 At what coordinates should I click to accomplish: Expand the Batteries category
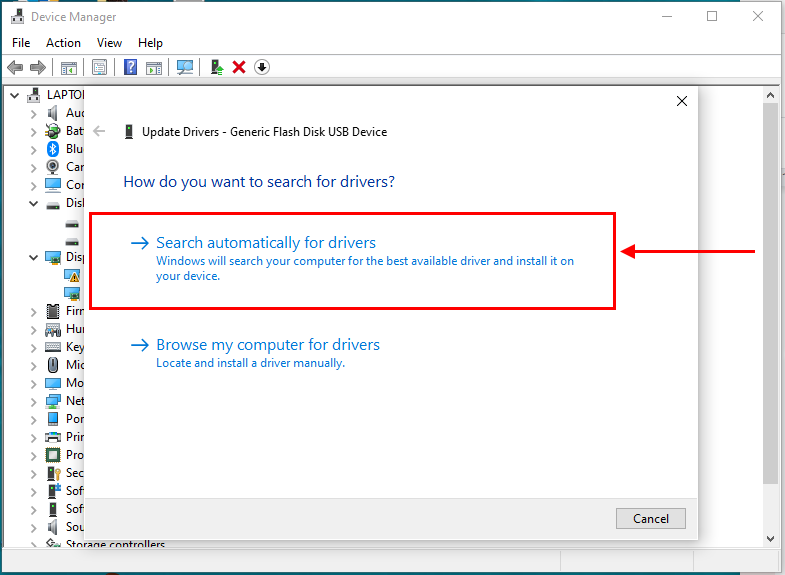coord(34,132)
